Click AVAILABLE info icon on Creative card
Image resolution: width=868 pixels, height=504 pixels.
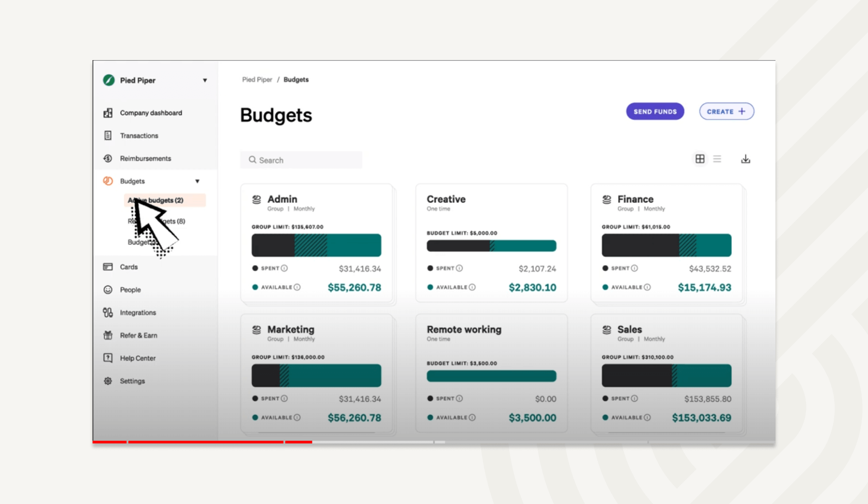(472, 287)
